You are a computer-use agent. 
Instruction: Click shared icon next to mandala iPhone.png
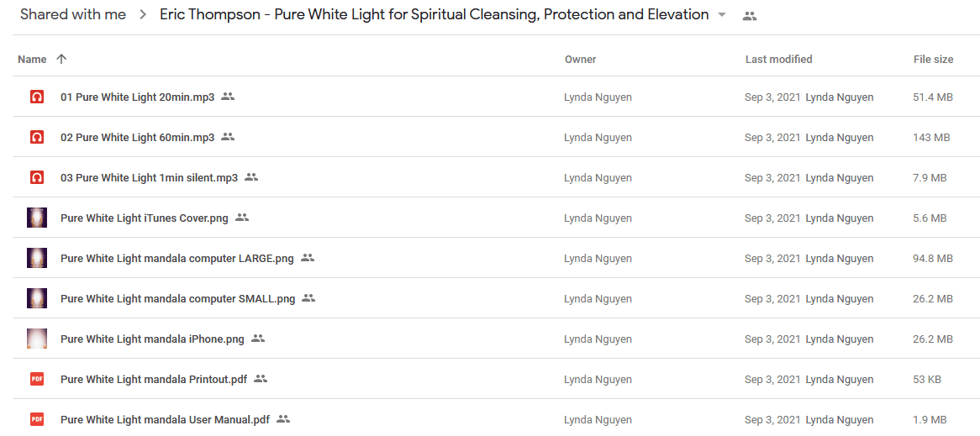pos(258,339)
